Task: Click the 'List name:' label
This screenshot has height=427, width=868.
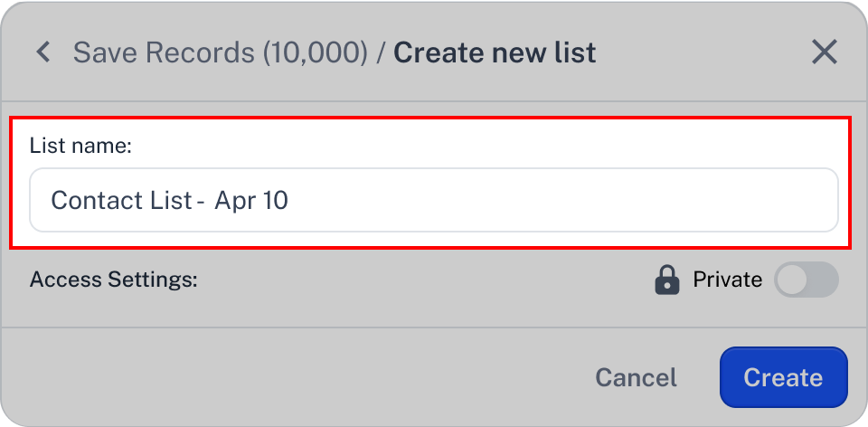Action: [x=80, y=147]
